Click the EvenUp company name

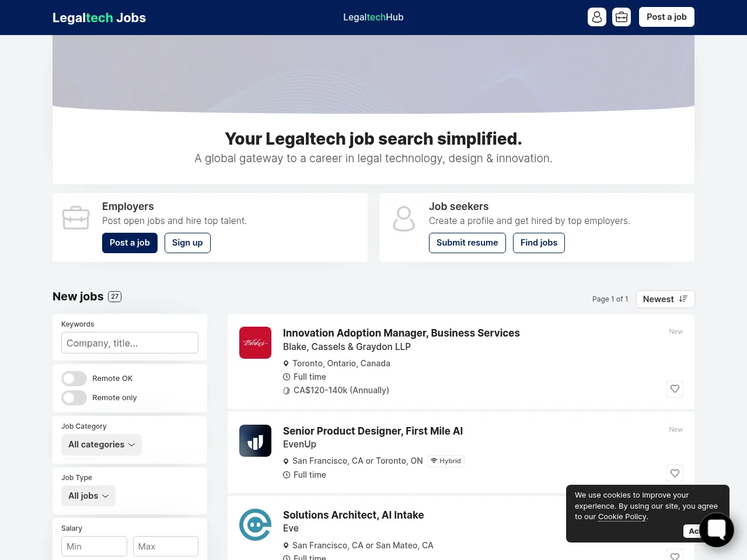[299, 444]
